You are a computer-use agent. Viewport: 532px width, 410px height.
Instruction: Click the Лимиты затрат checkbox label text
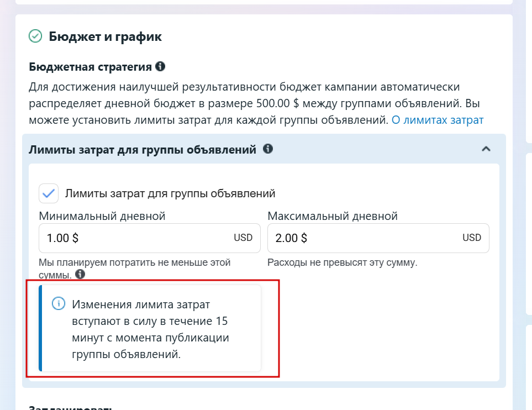[170, 193]
